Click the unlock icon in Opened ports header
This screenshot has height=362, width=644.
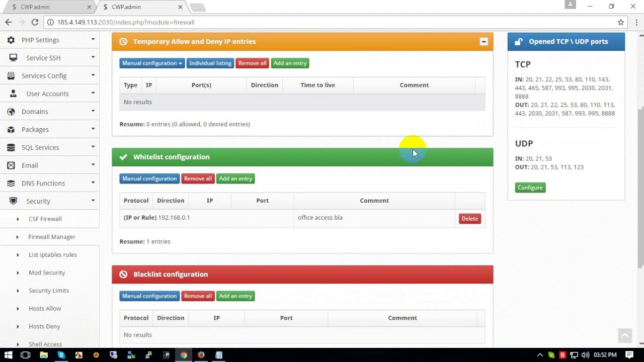coord(519,42)
